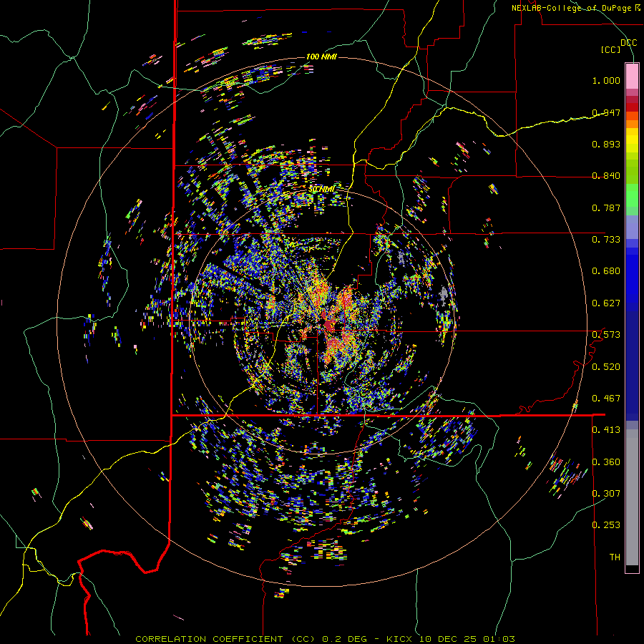Select the 0.573 scale value

point(606,335)
